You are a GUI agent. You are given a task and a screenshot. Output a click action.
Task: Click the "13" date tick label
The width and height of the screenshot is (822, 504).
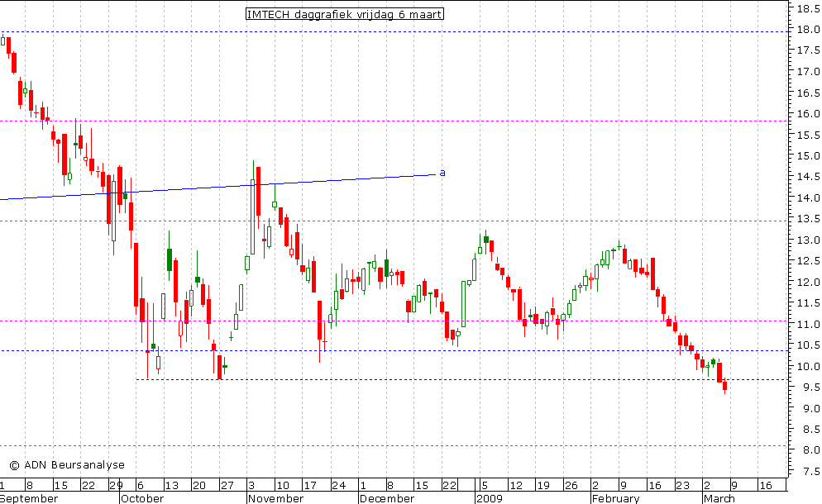click(171, 485)
